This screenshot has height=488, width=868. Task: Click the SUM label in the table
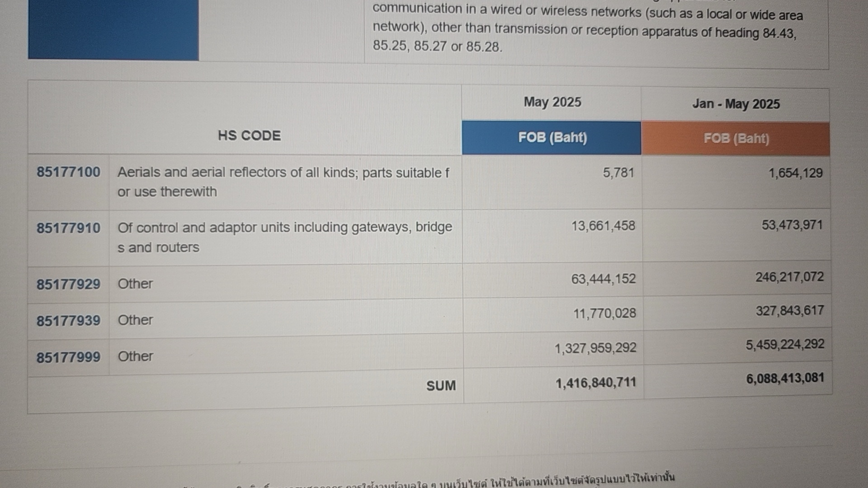click(x=441, y=386)
